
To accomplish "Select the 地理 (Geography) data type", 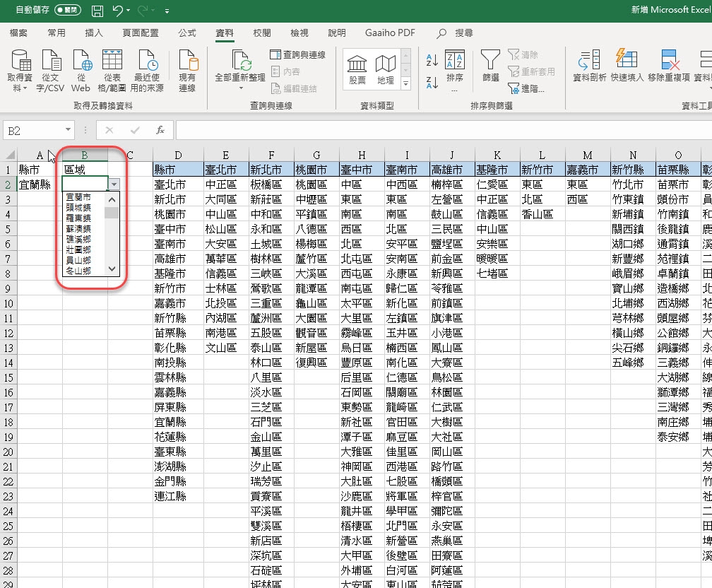I will click(386, 69).
